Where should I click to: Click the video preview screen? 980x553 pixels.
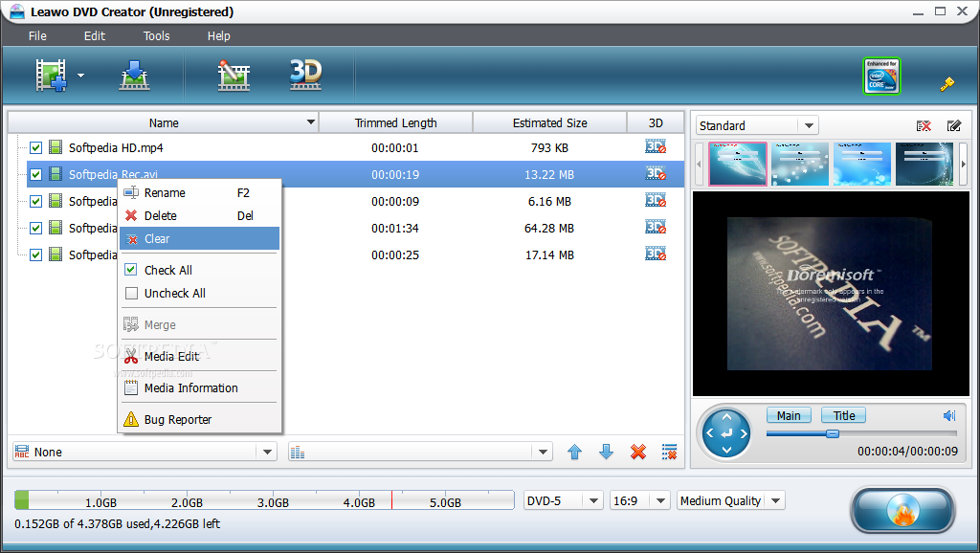coord(831,293)
